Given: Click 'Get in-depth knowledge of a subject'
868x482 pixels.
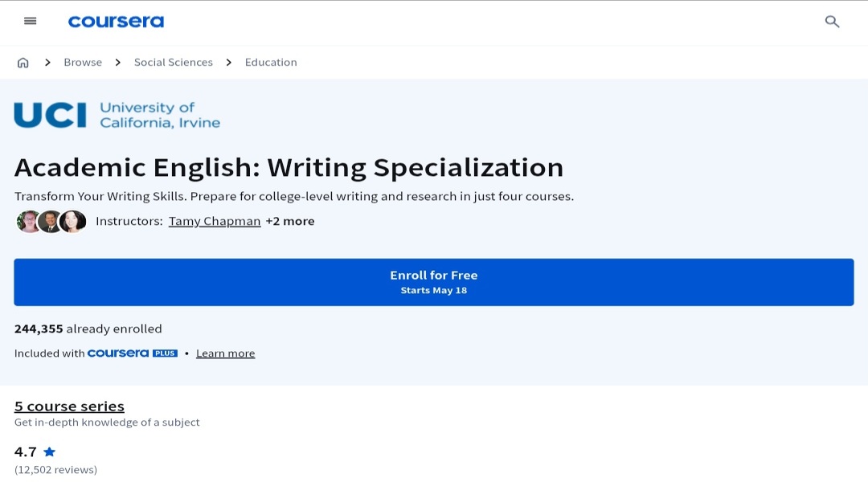Looking at the screenshot, I should (107, 423).
